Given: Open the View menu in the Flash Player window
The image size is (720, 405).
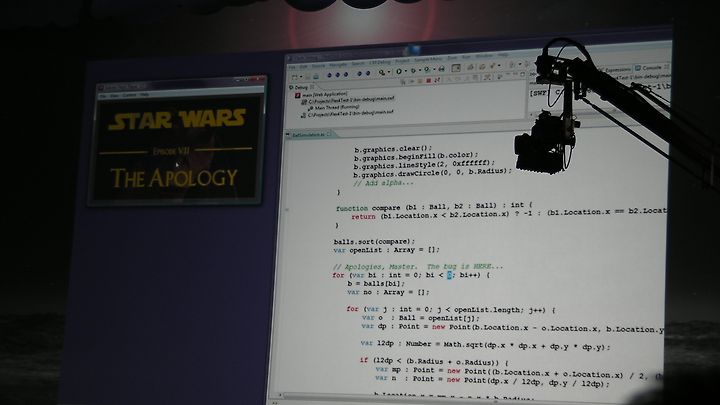Looking at the screenshot, I should 114,95.
